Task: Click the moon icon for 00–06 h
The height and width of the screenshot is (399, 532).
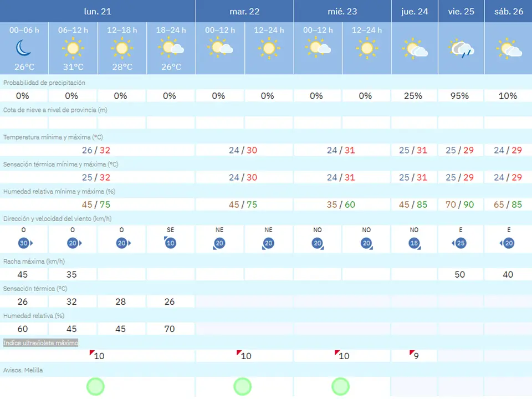Action: pyautogui.click(x=23, y=48)
